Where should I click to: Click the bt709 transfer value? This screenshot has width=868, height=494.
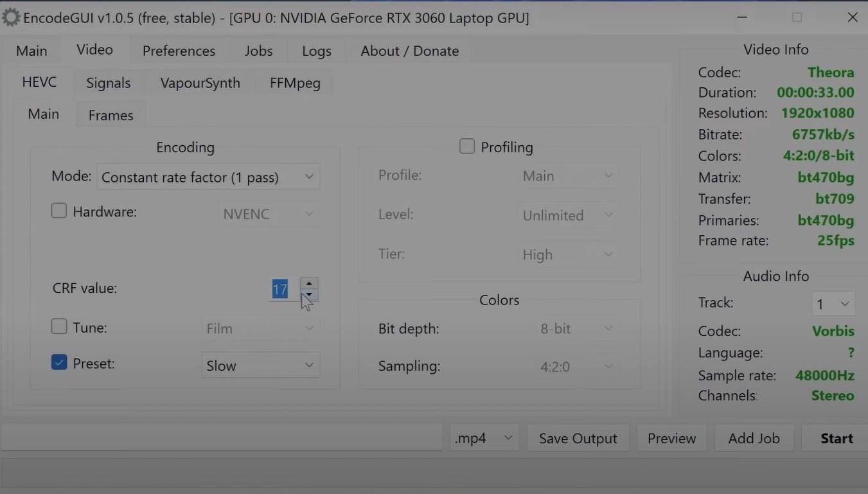click(835, 199)
